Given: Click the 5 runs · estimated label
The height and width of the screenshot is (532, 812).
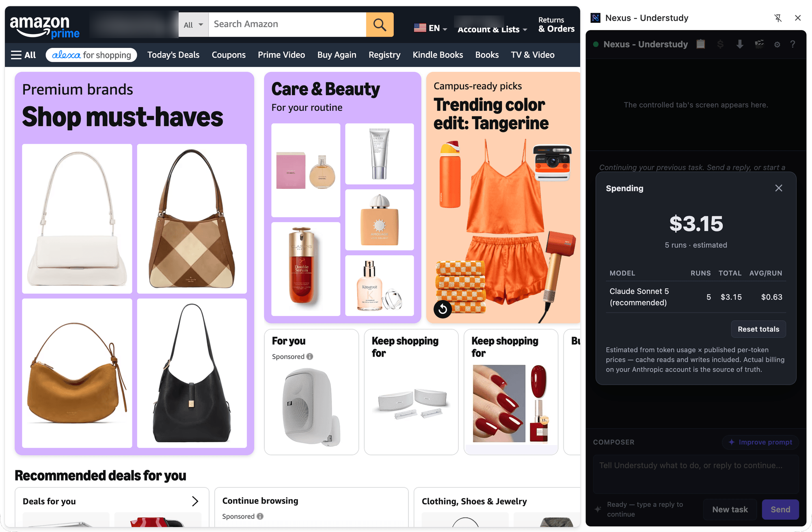Looking at the screenshot, I should [696, 245].
